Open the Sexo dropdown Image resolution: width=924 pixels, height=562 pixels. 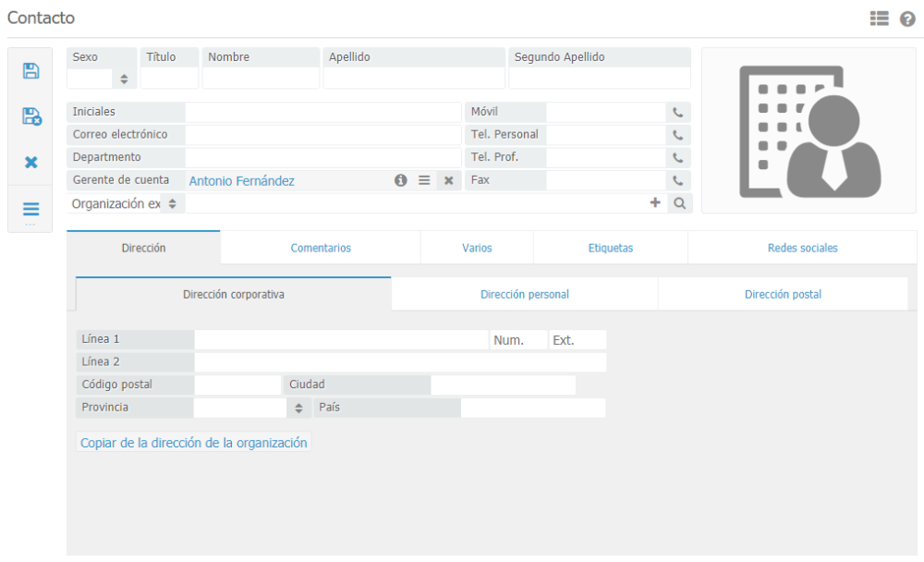pos(125,79)
